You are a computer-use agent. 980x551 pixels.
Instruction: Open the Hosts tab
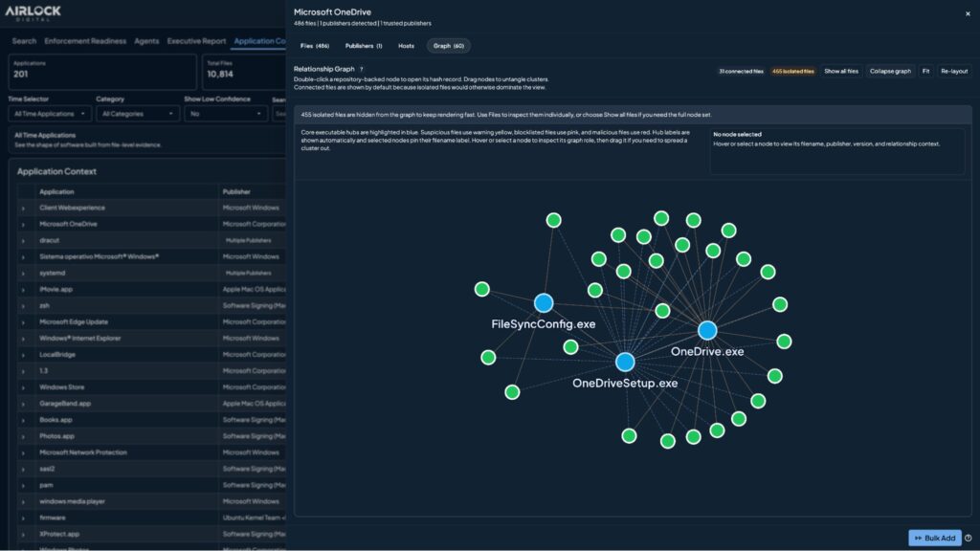pyautogui.click(x=406, y=46)
